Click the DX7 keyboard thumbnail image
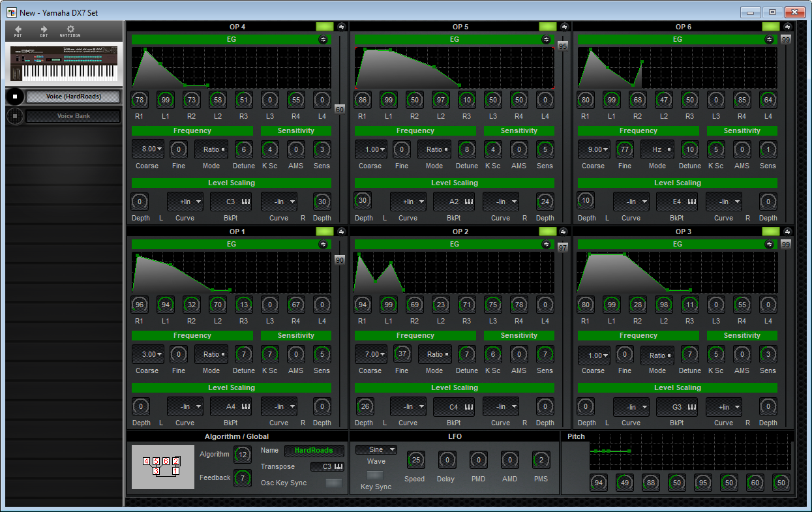Image resolution: width=812 pixels, height=512 pixels. [x=63, y=64]
